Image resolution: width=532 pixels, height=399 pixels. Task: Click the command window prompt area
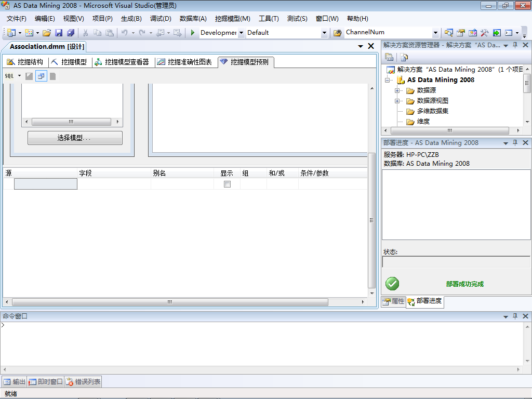pyautogui.click(x=262, y=343)
